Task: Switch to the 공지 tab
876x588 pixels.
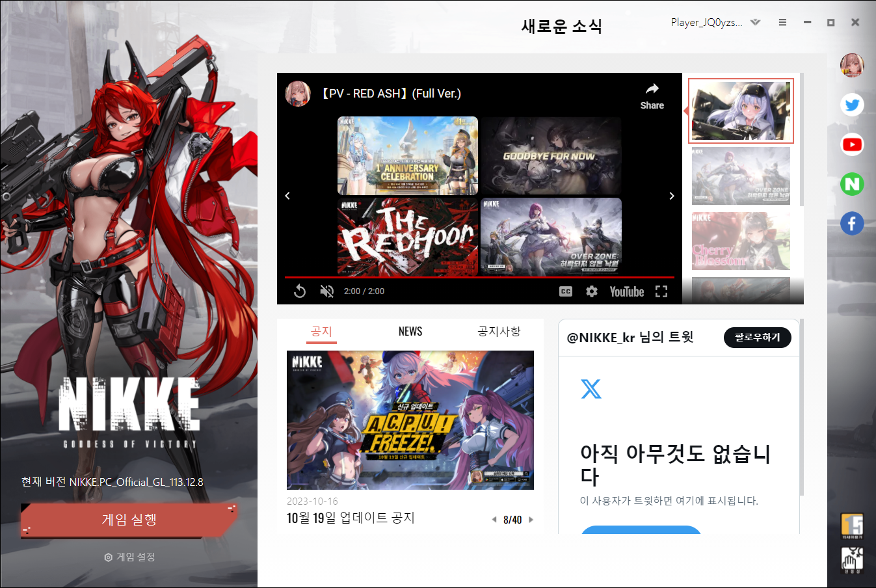Action: point(321,331)
